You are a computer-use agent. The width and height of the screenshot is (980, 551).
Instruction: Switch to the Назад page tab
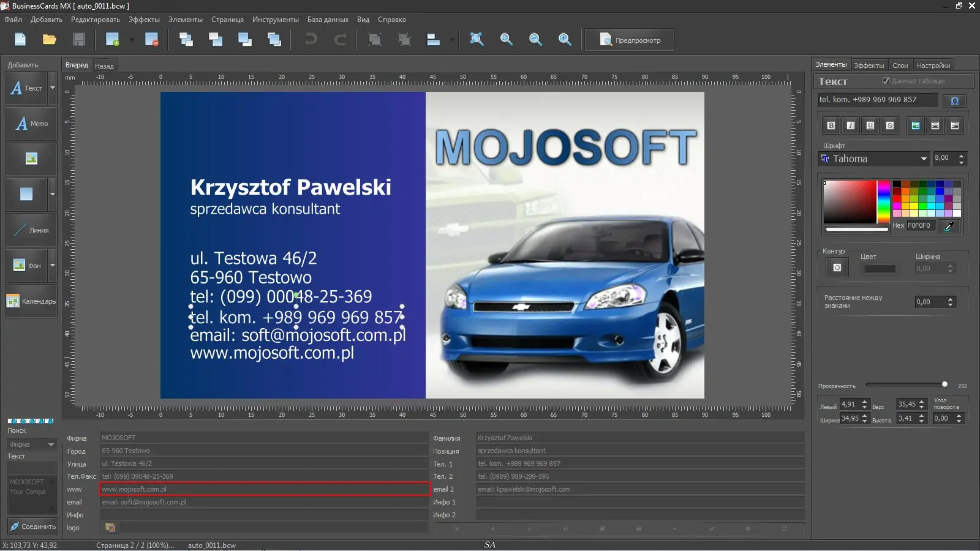pyautogui.click(x=104, y=66)
